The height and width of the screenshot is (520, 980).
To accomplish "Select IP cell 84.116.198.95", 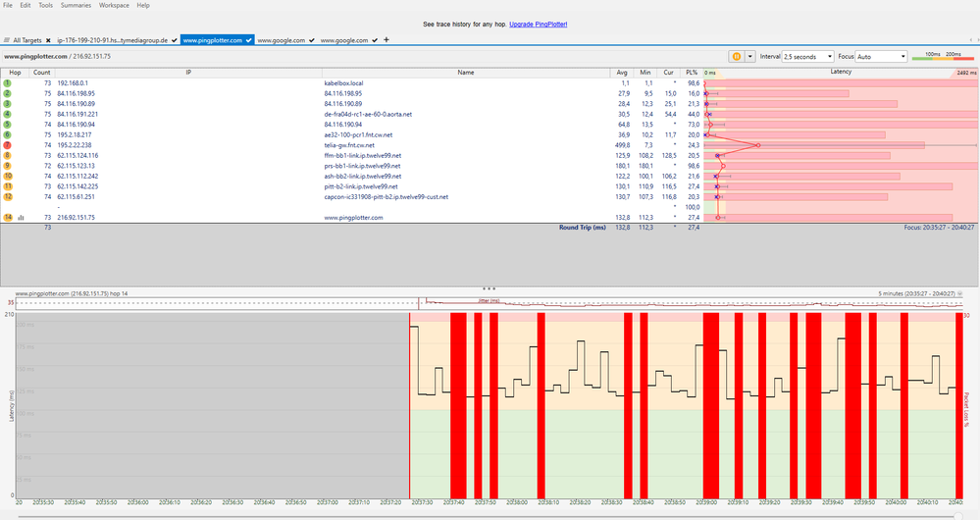I will (x=77, y=93).
